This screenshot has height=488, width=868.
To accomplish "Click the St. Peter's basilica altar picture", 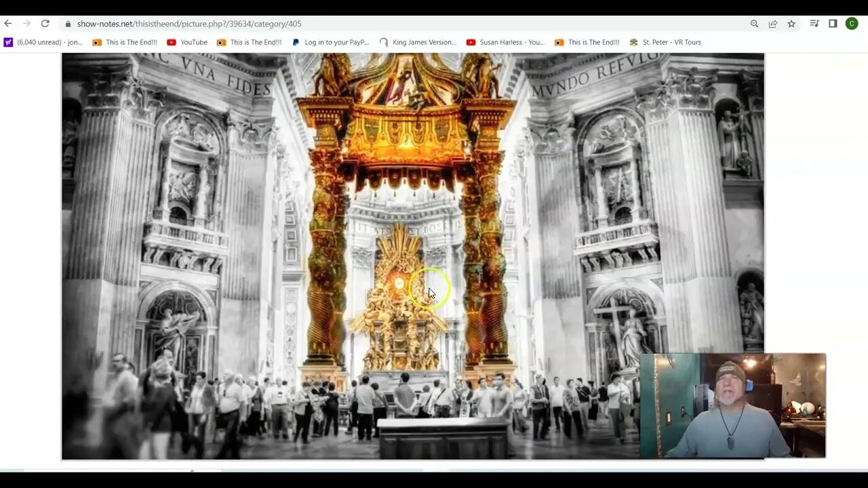I will (412, 256).
